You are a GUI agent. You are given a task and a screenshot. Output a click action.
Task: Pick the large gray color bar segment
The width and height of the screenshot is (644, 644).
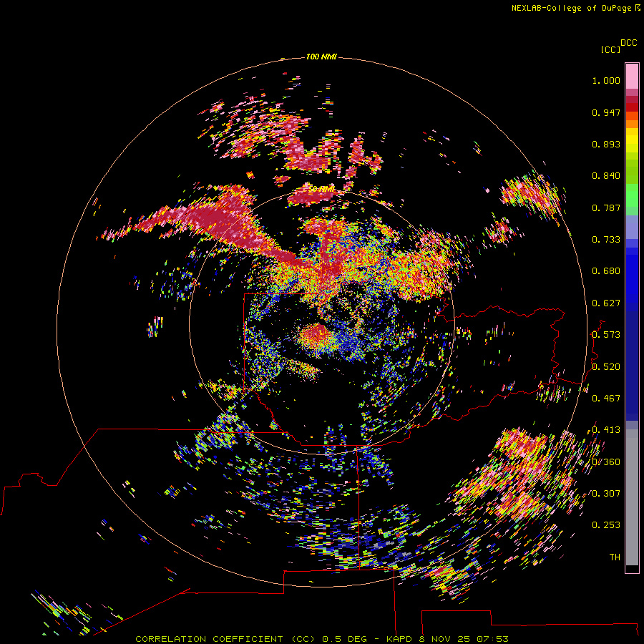632,501
